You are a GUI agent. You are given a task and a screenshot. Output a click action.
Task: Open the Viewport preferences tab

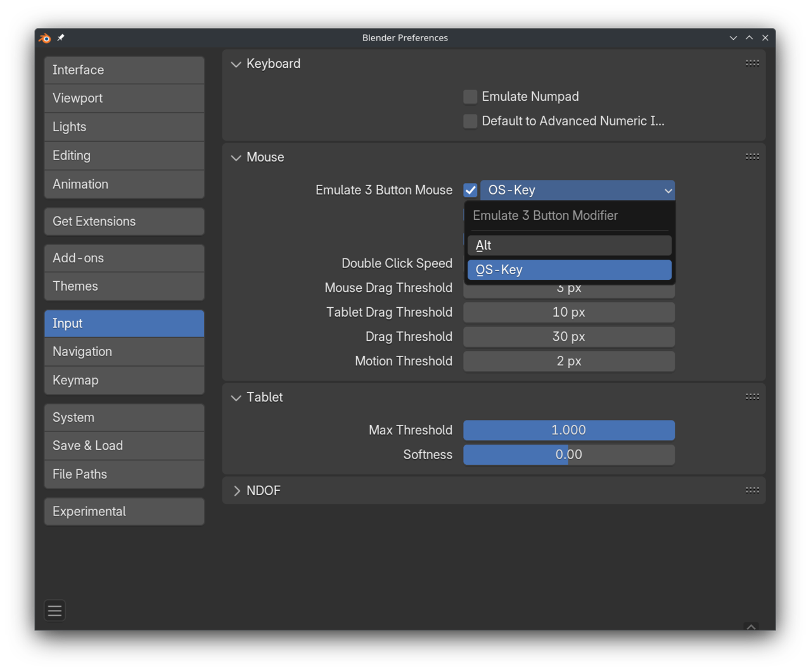pyautogui.click(x=124, y=98)
